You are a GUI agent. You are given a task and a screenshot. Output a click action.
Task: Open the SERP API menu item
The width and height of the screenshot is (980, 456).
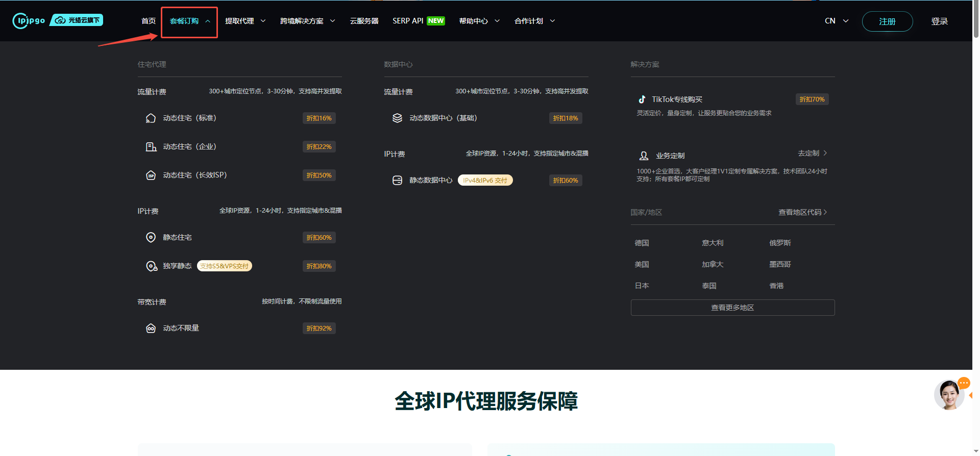point(418,21)
